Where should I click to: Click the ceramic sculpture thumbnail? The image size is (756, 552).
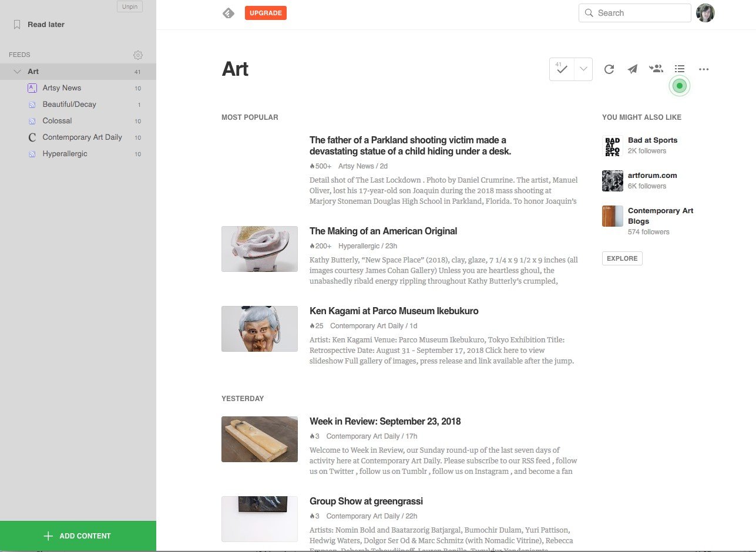tap(260, 249)
